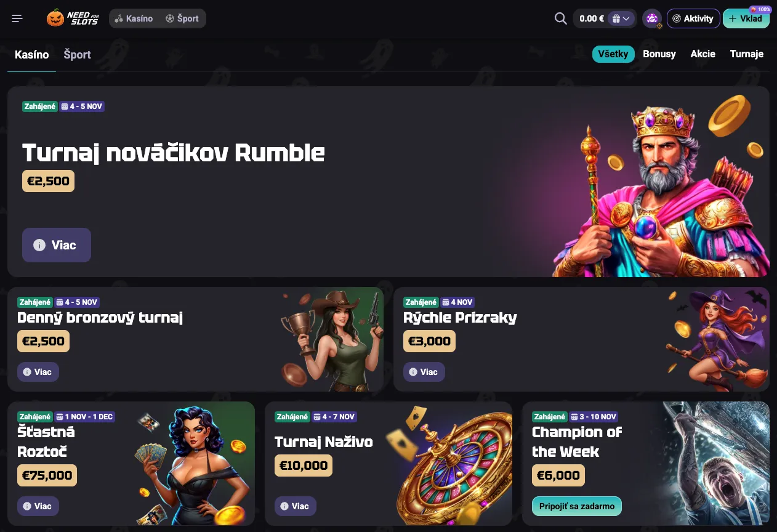This screenshot has height=532, width=777.
Task: Click the Vklad deposit button
Action: (746, 18)
